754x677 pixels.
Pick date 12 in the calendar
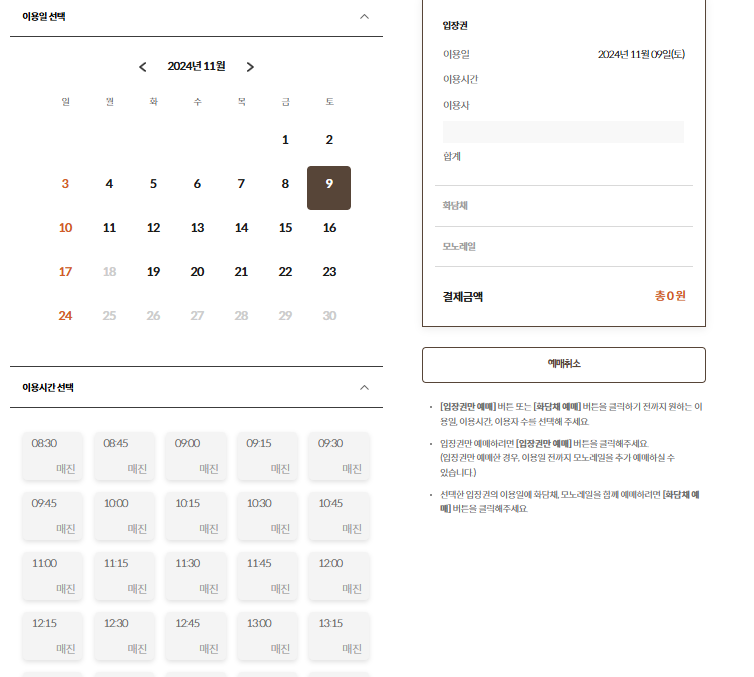(153, 228)
